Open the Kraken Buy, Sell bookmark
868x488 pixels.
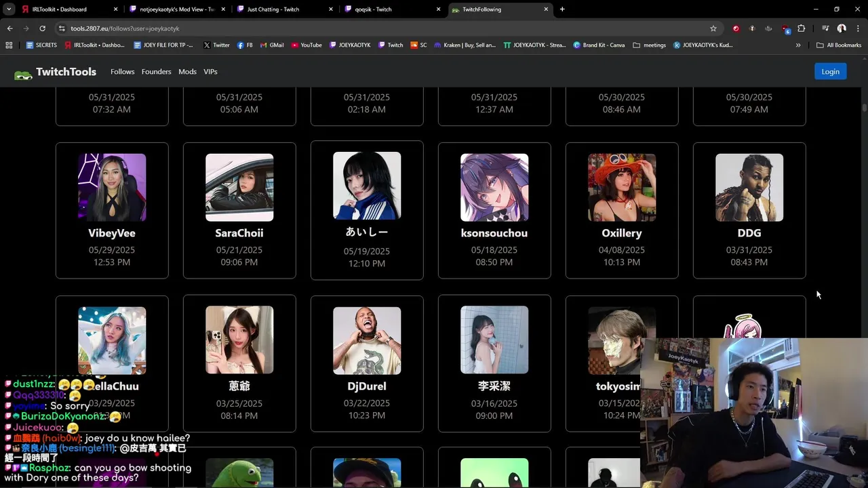[x=465, y=45]
